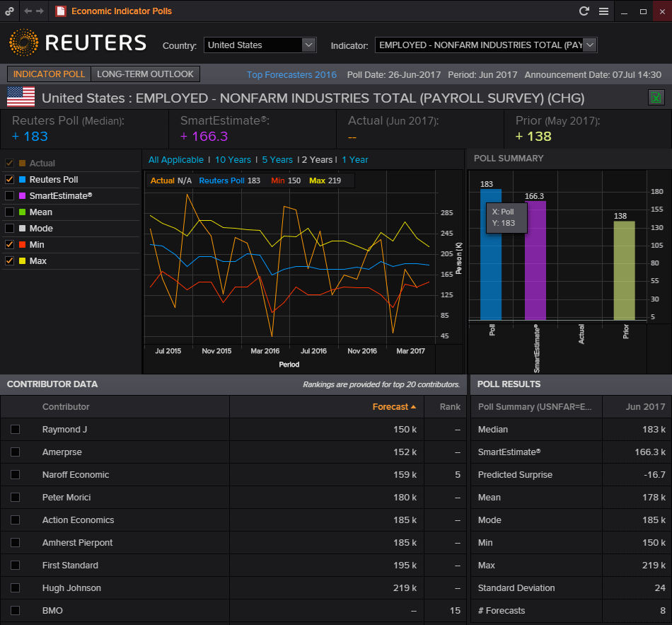Enable the SmartEstimate series checkbox
Image resolution: width=672 pixels, height=625 pixels.
[x=9, y=195]
